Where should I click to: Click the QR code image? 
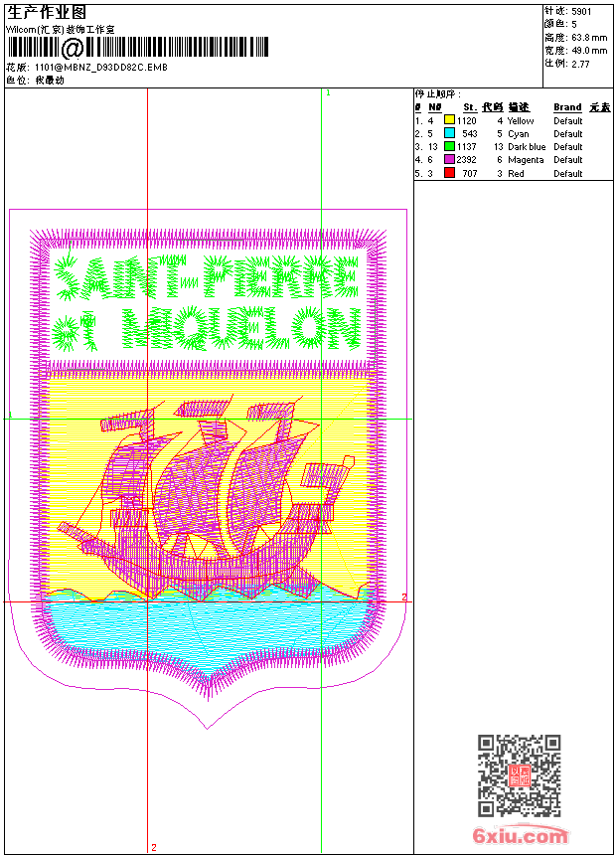520,775
